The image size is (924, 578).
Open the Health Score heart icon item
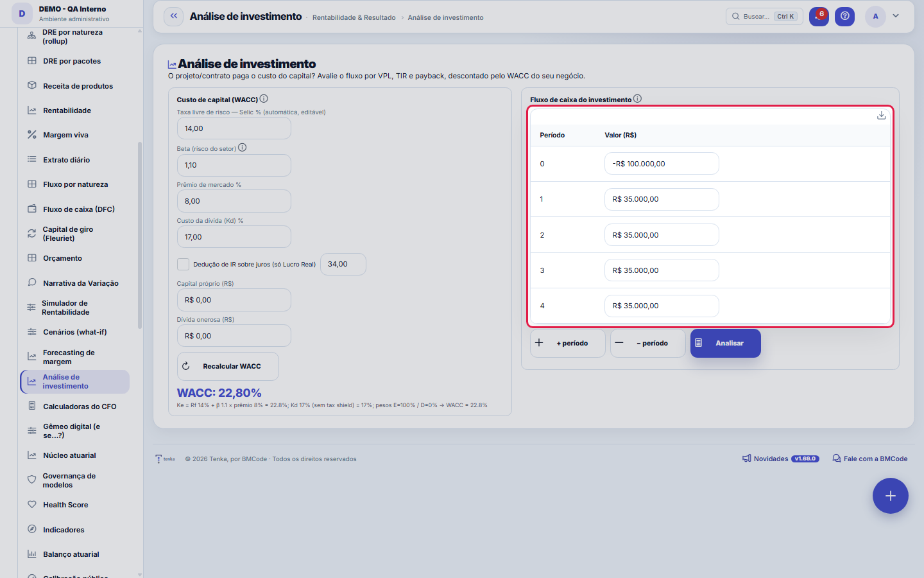coord(74,505)
